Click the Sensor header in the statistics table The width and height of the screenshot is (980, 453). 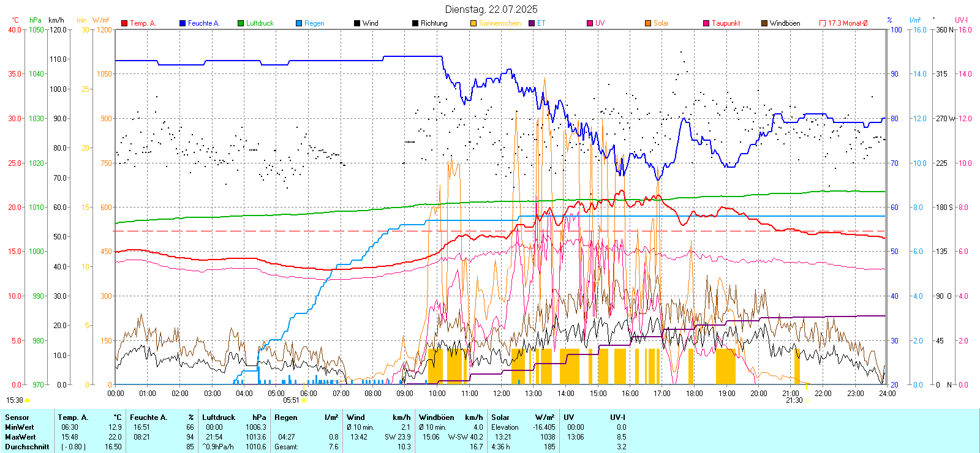pyautogui.click(x=17, y=417)
